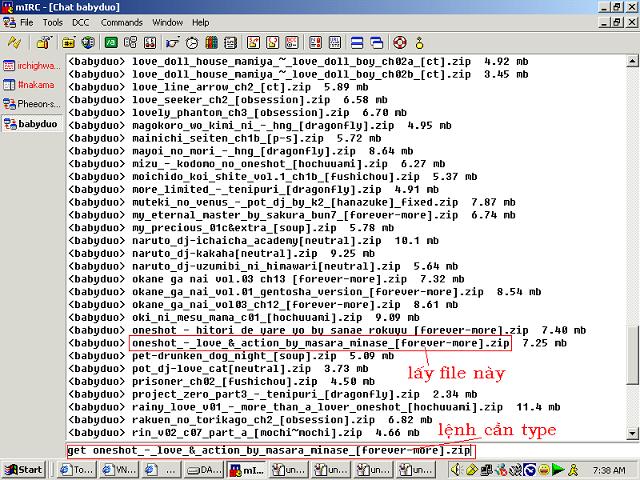
Task: Click the chat window icon beside File menu
Action: pyautogui.click(x=9, y=22)
